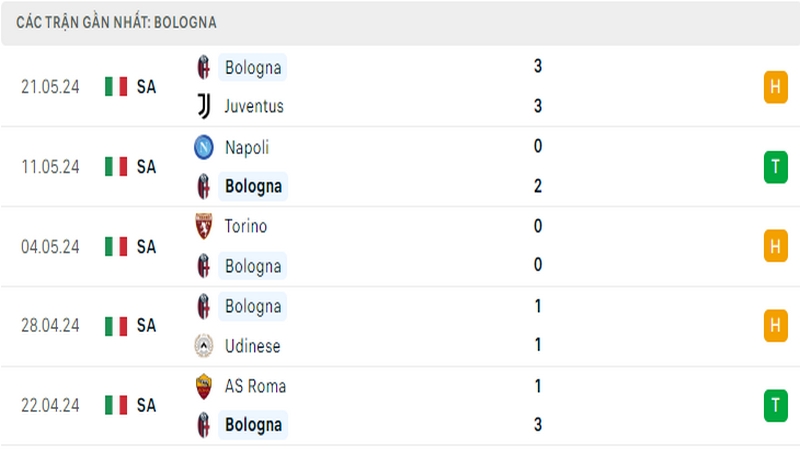Select the bold Bologna name under Napoli
The width and height of the screenshot is (800, 450).
[254, 186]
